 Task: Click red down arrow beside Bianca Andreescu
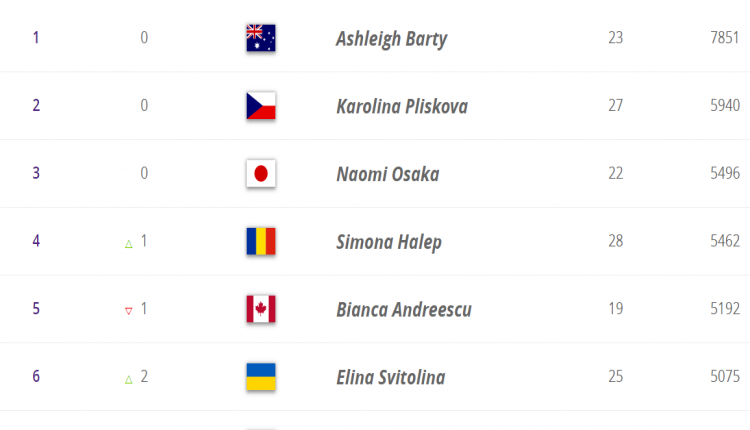click(x=128, y=311)
